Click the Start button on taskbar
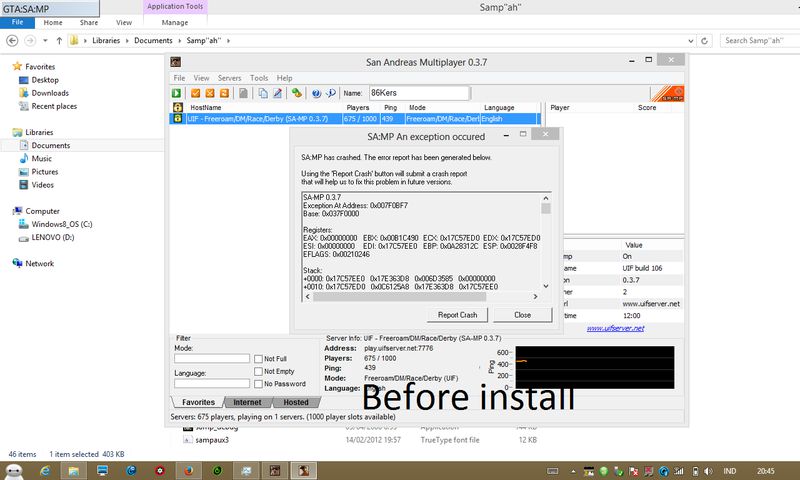This screenshot has width=800, height=480. point(14,471)
